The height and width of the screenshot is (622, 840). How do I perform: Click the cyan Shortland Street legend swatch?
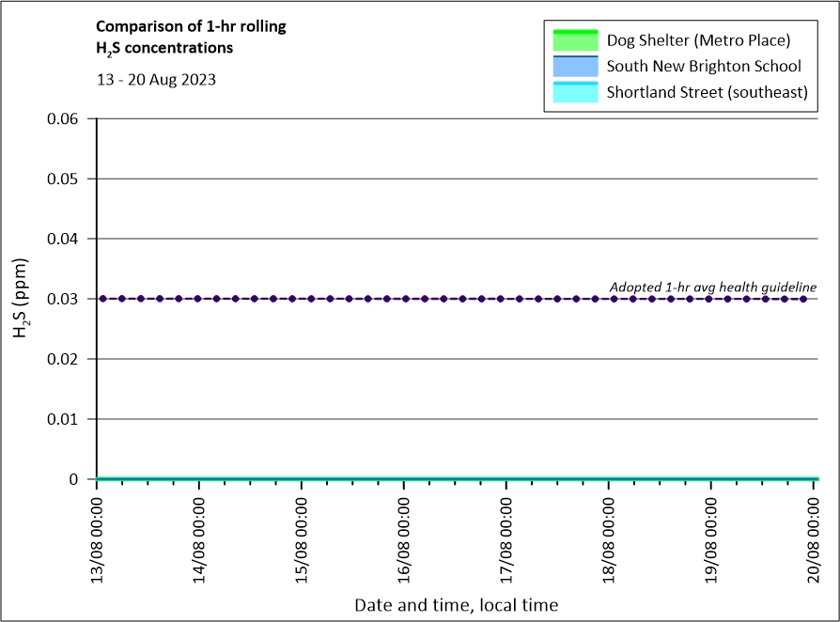tap(575, 92)
